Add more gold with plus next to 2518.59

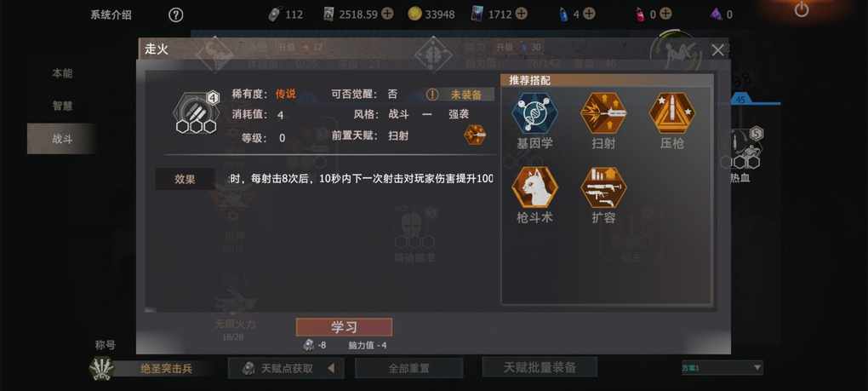pyautogui.click(x=387, y=14)
